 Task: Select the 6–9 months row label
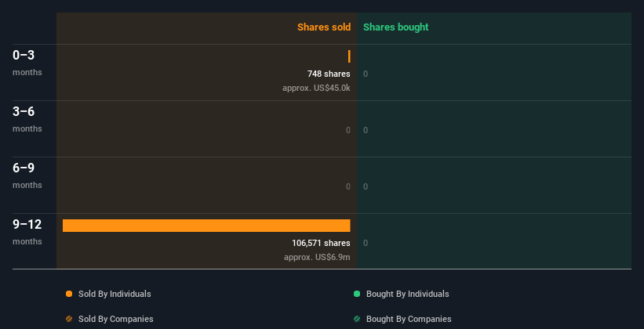click(27, 175)
